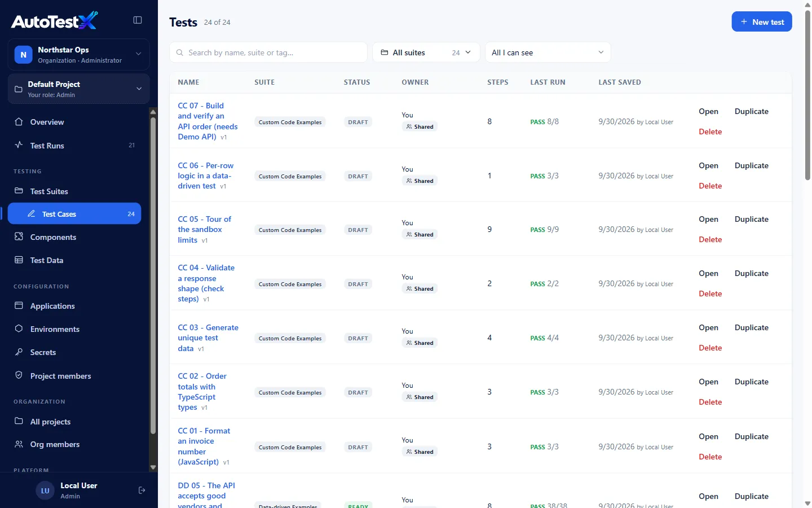Click the Project members shield icon
This screenshot has width=812, height=508.
[19, 375]
